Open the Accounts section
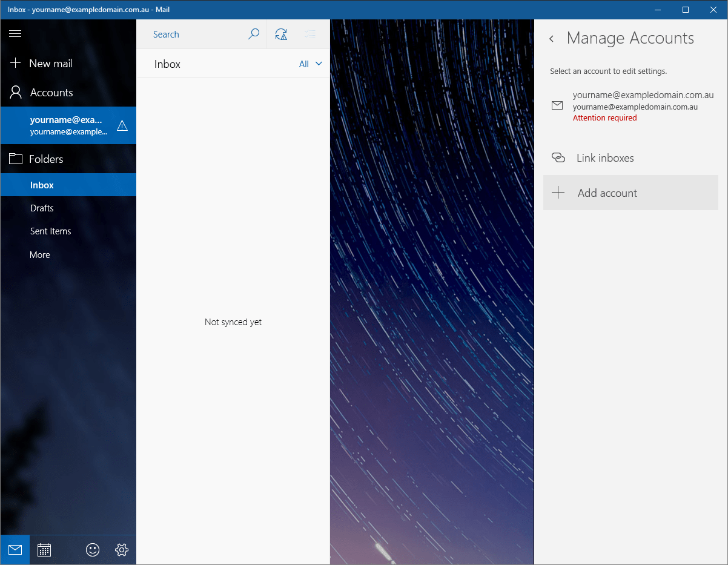Image resolution: width=728 pixels, height=565 pixels. (x=51, y=93)
